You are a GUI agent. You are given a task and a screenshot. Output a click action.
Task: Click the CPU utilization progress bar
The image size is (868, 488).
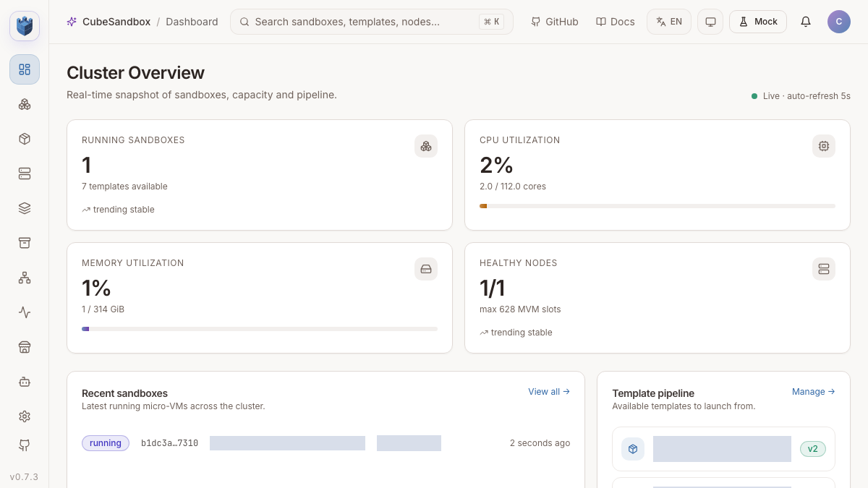(x=658, y=206)
